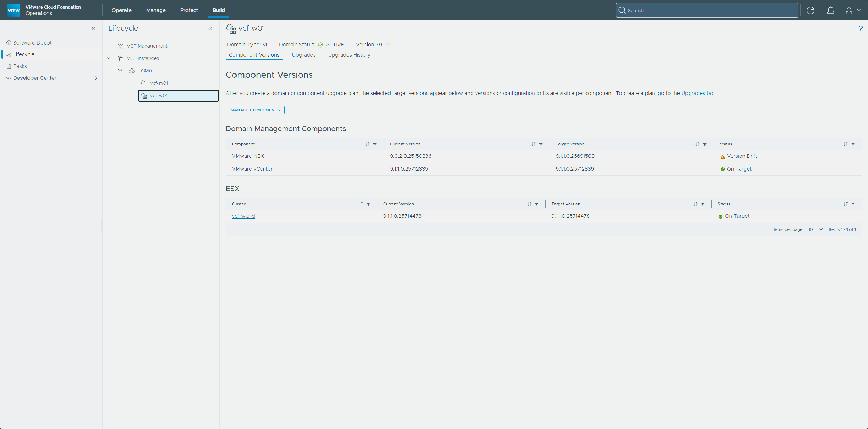Screen dimensions: 868x429
Task: Filter the Component column
Action: click(375, 144)
